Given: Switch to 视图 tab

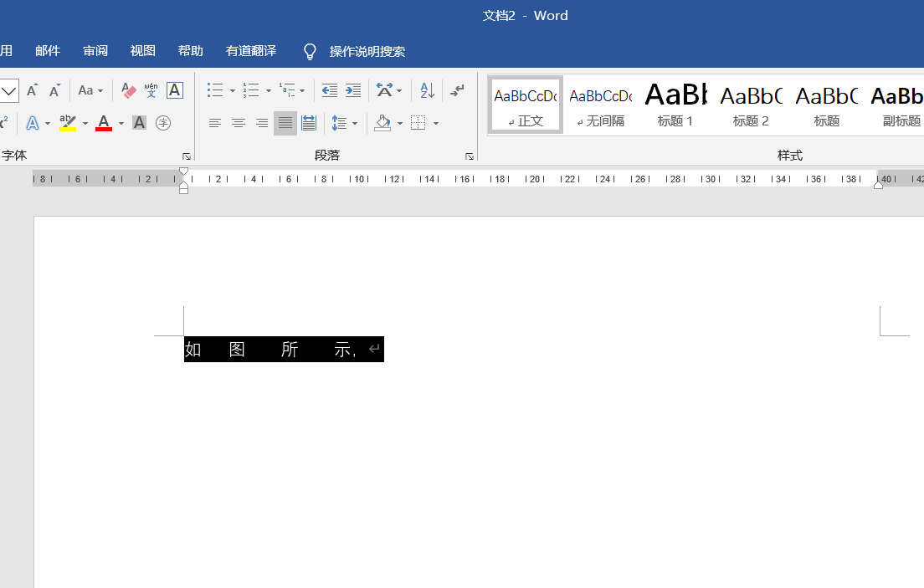Looking at the screenshot, I should [x=142, y=51].
